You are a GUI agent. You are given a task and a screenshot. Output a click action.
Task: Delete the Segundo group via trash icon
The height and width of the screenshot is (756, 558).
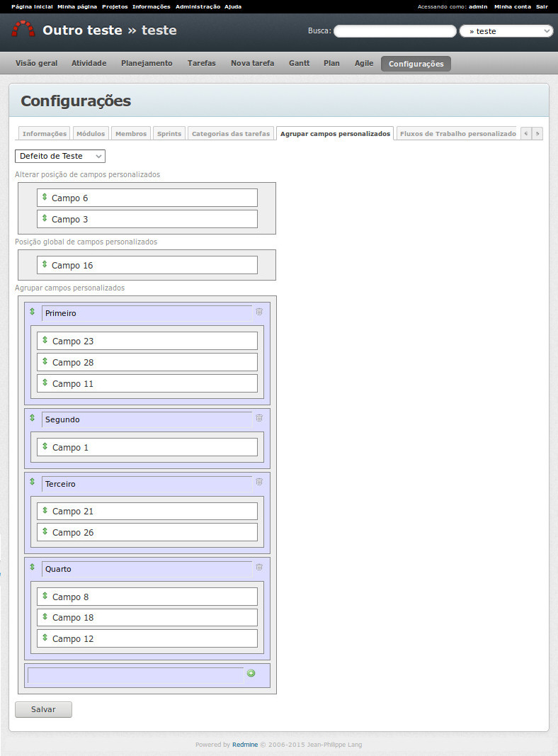tap(259, 418)
